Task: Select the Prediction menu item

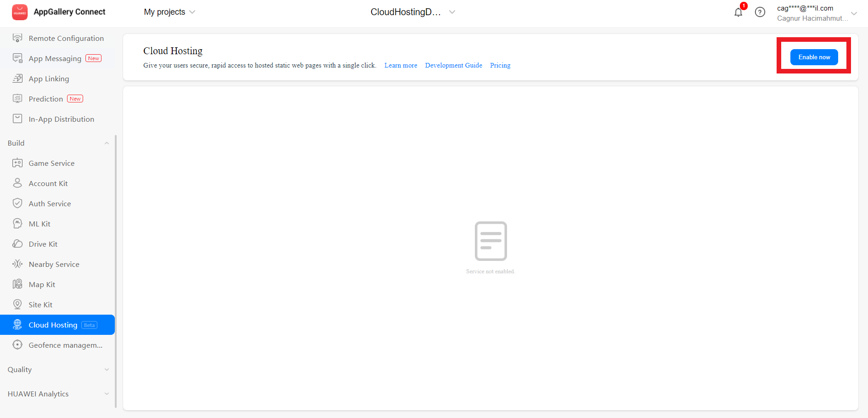Action: [57, 99]
